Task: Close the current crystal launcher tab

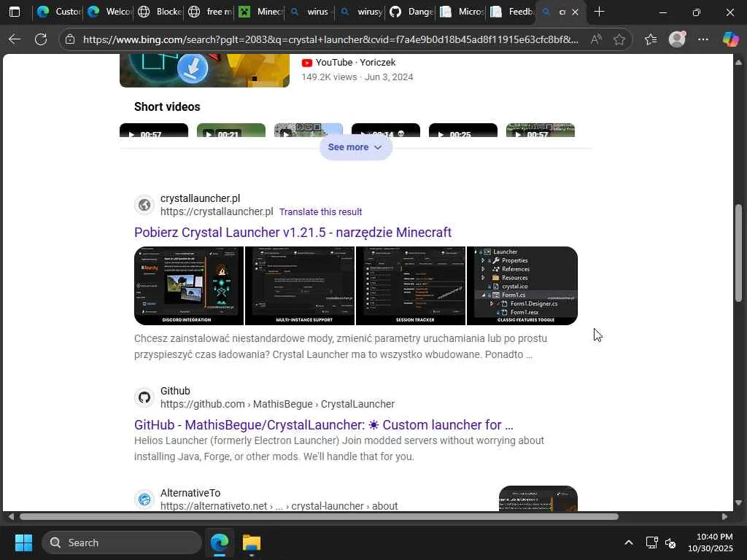Action: (x=575, y=12)
